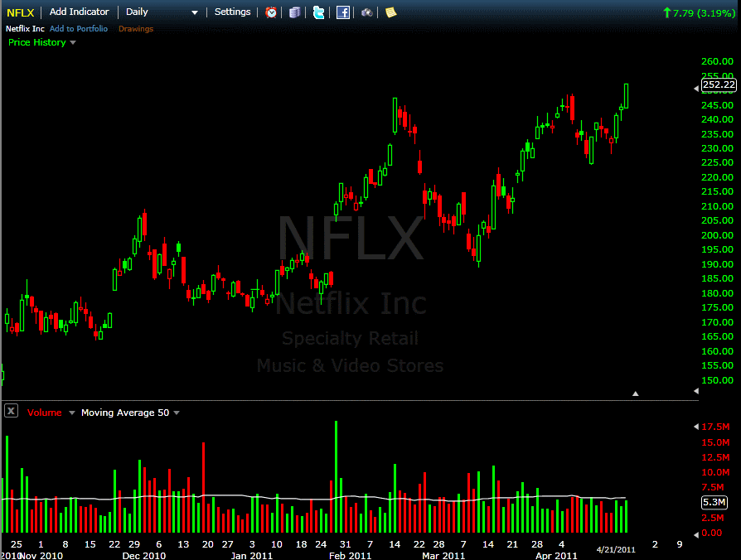Click the 25 date tick on the time axis
Viewport: 741px width, 560px height.
[17, 544]
